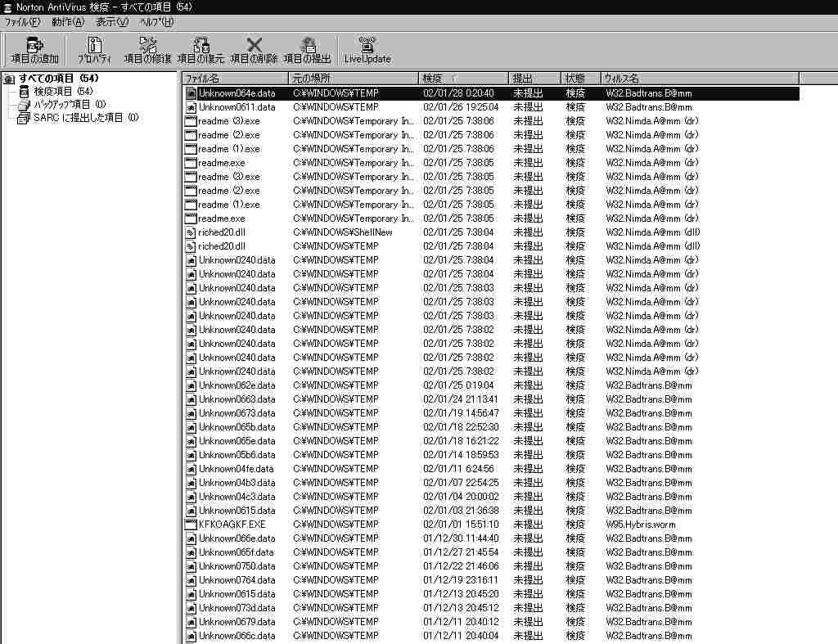Viewport: 838px width, 644px height.
Task: Select Unknown0615.data quarantined 02/01/03 21:36:38
Action: 237,511
